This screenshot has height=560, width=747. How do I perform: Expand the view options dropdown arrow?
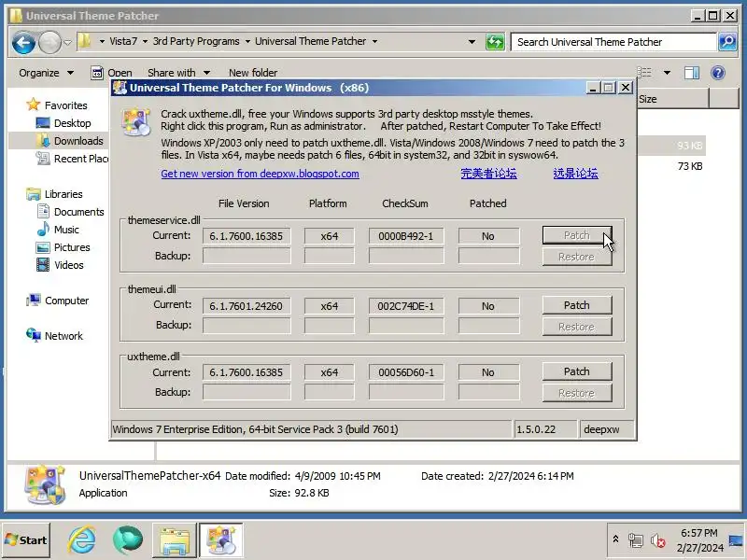[x=667, y=73]
